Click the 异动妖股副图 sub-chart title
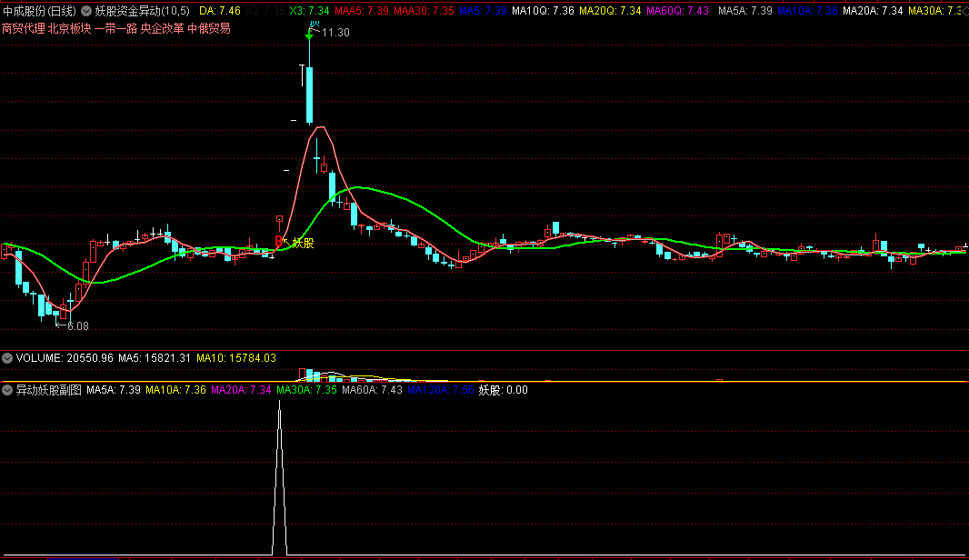This screenshot has height=560, width=969. (x=49, y=390)
